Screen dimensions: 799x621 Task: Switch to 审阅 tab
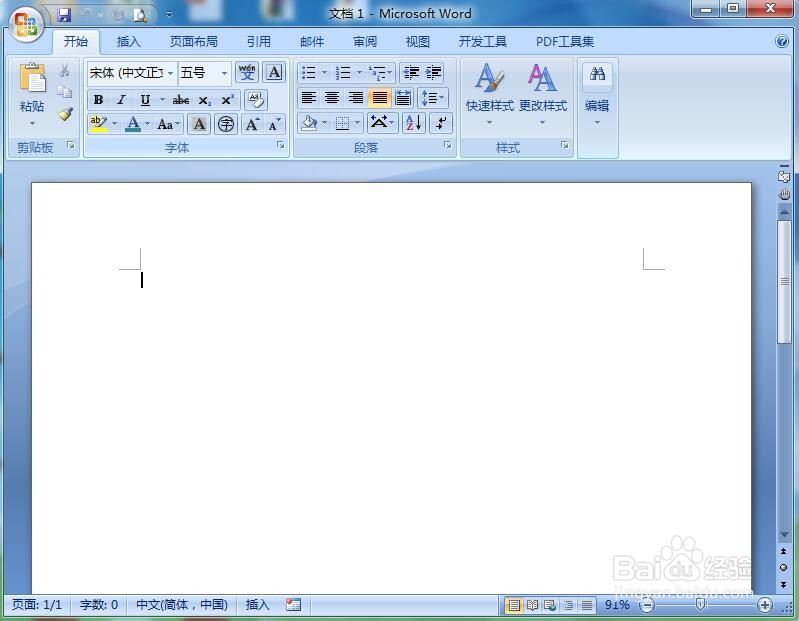click(x=365, y=41)
